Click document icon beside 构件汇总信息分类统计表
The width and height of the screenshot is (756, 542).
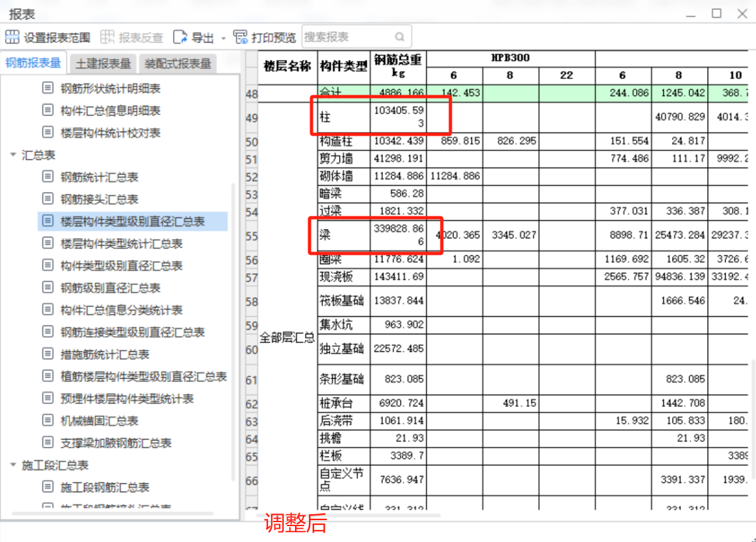point(48,310)
